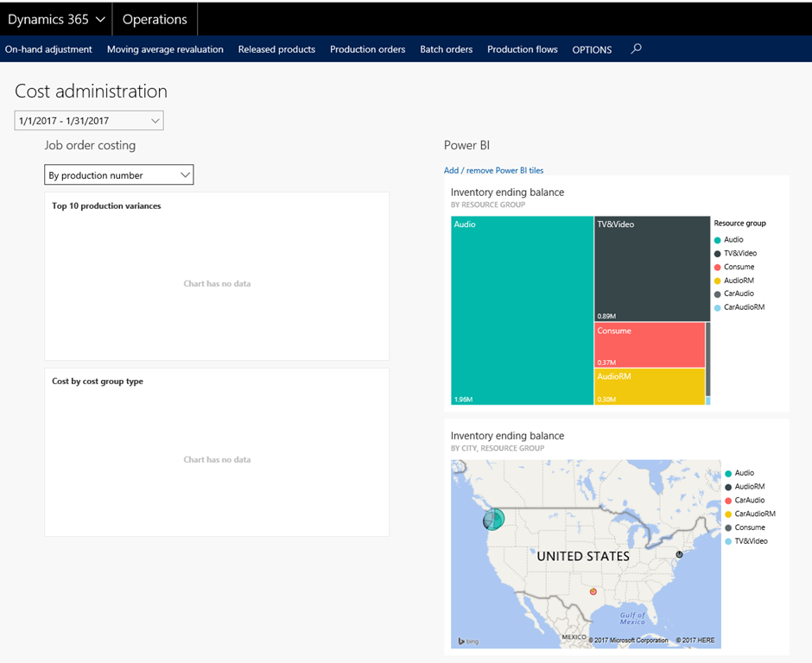Click CarAudioRM legend swatch in treemap legend

[x=717, y=307]
